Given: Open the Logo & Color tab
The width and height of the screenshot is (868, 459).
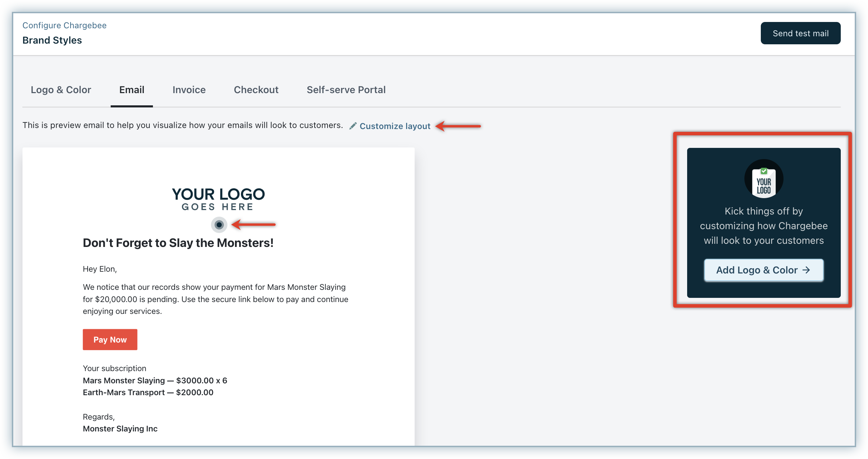Looking at the screenshot, I should pos(61,90).
